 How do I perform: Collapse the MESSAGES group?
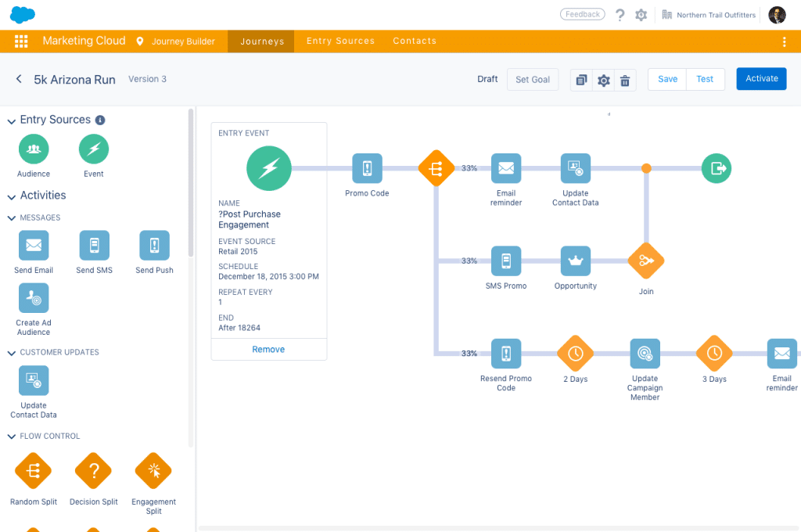(x=11, y=218)
